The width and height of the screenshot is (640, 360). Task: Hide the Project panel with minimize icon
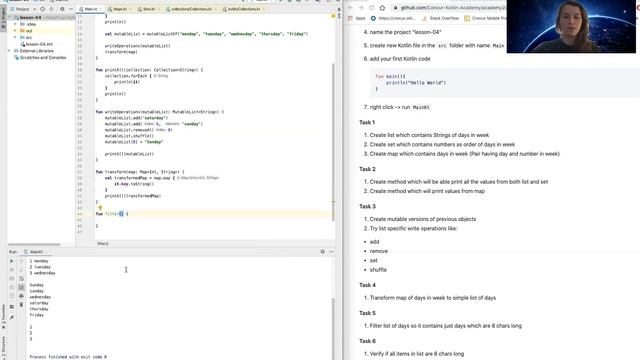71,9
